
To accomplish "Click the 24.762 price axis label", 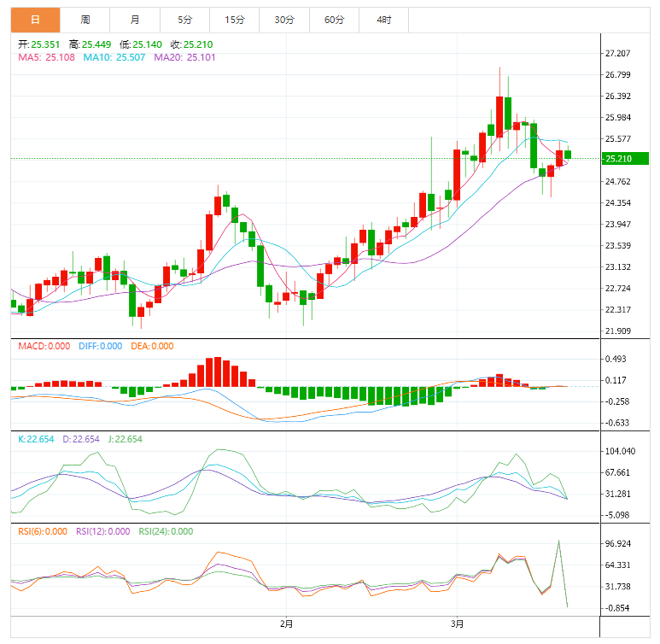I will pyautogui.click(x=618, y=182).
